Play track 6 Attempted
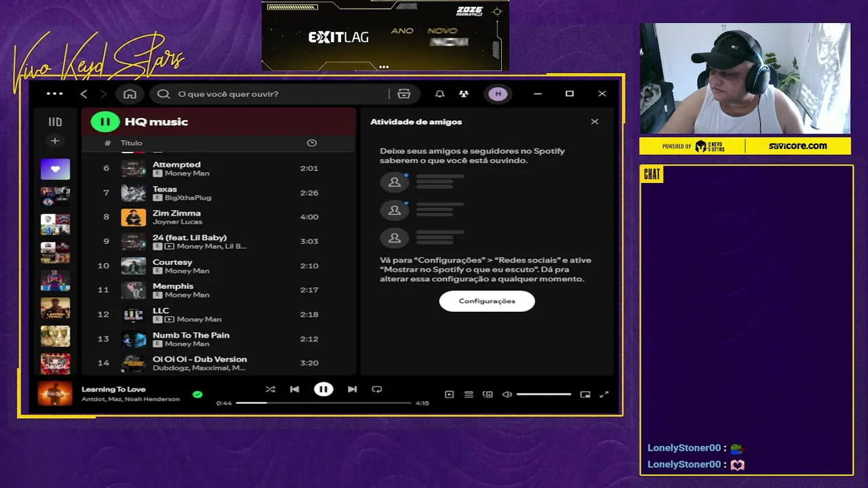The height and width of the screenshot is (488, 868). [218, 168]
